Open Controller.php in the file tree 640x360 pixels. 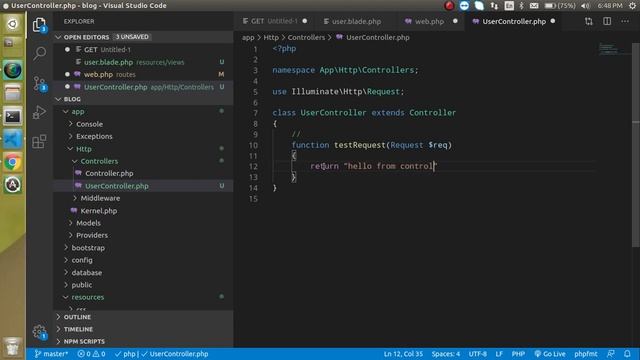pyautogui.click(x=143, y=173)
